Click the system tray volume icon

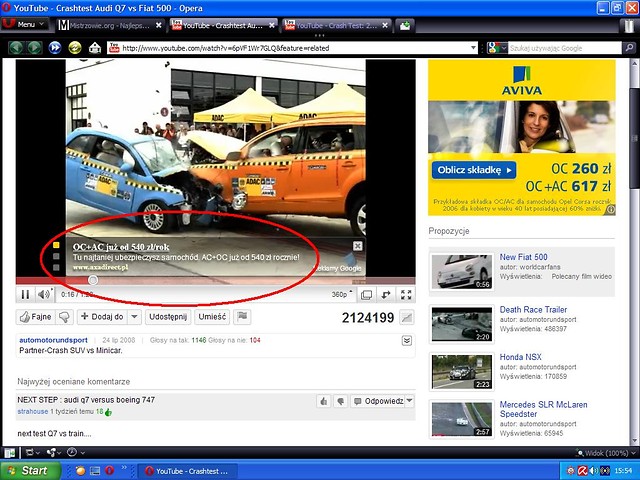(x=592, y=471)
